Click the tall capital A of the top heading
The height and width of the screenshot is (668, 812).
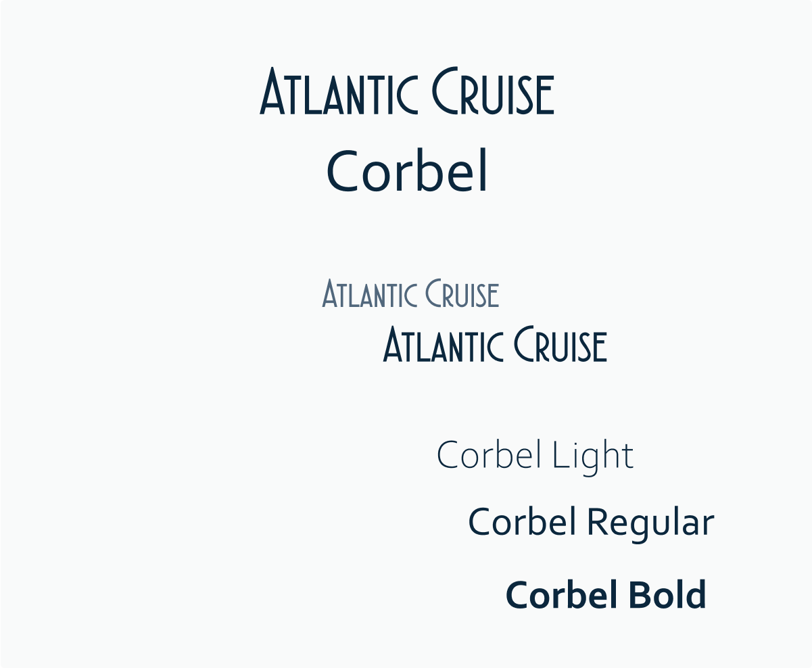pyautogui.click(x=271, y=91)
